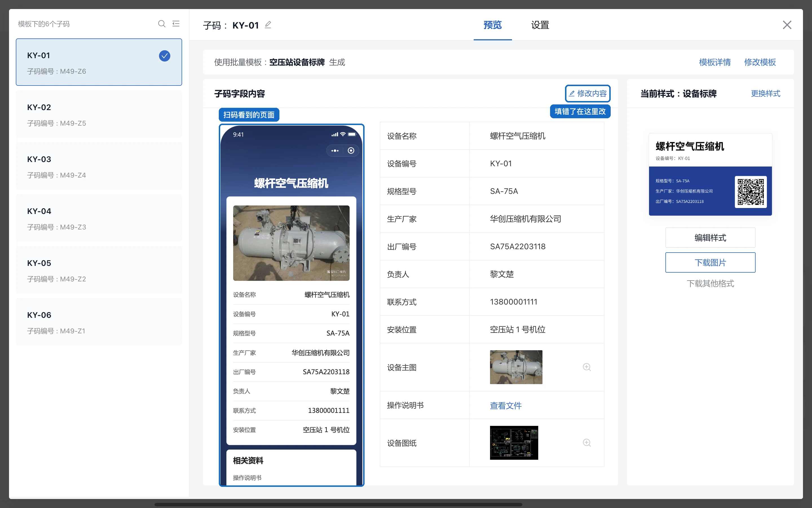
Task: Select sub-code KY-02 in list
Action: [x=99, y=114]
